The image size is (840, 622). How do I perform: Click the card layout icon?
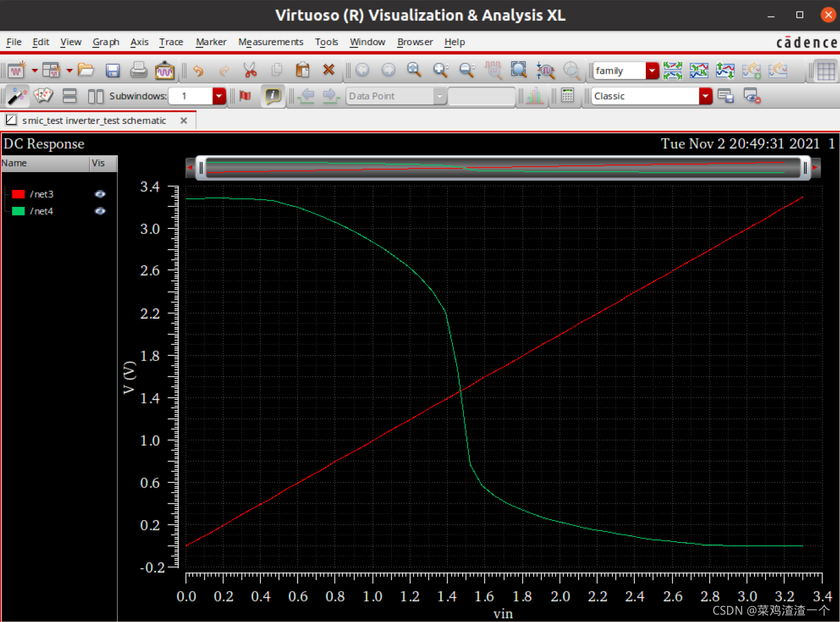click(43, 96)
